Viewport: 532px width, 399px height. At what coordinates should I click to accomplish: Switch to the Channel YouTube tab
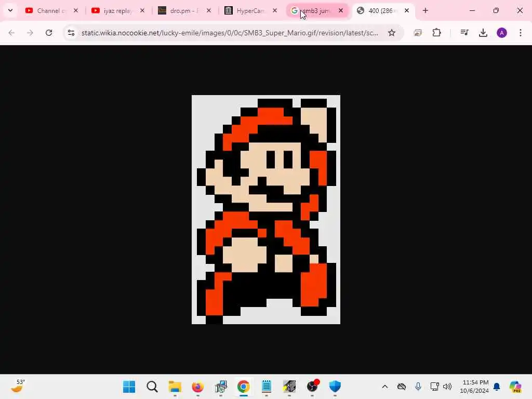click(x=51, y=11)
